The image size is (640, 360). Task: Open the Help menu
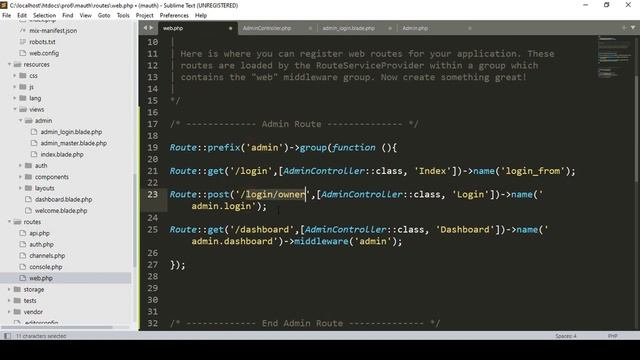pyautogui.click(x=201, y=16)
